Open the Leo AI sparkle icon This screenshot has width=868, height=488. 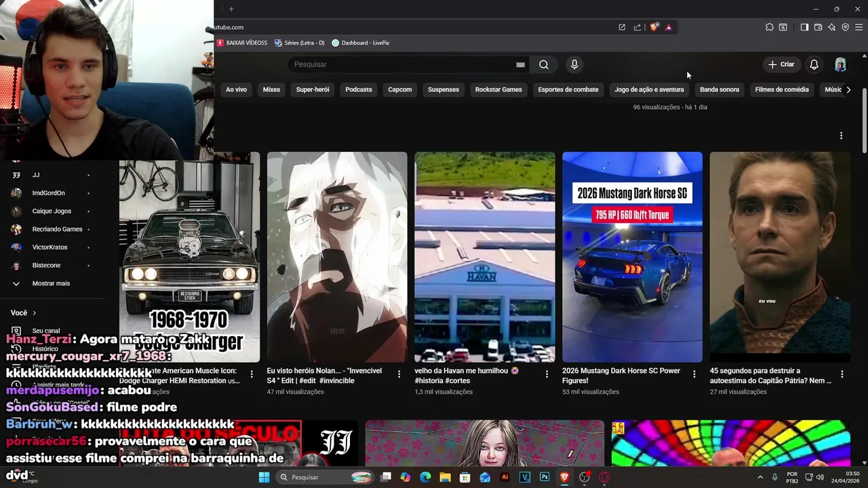point(831,27)
